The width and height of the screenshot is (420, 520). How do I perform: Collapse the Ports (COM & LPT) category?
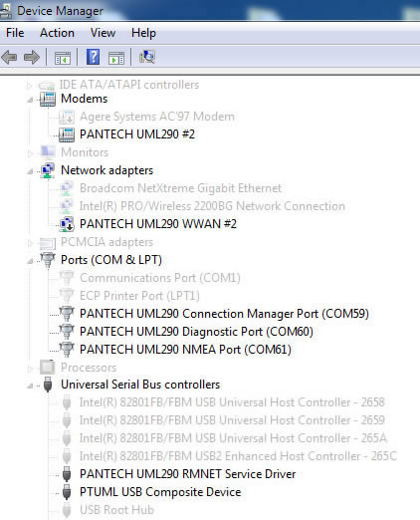coord(30,261)
